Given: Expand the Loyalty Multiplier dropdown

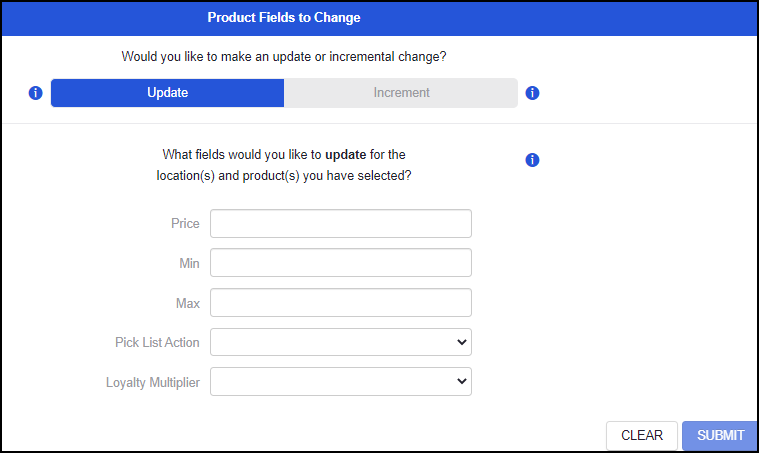Looking at the screenshot, I should click(341, 382).
